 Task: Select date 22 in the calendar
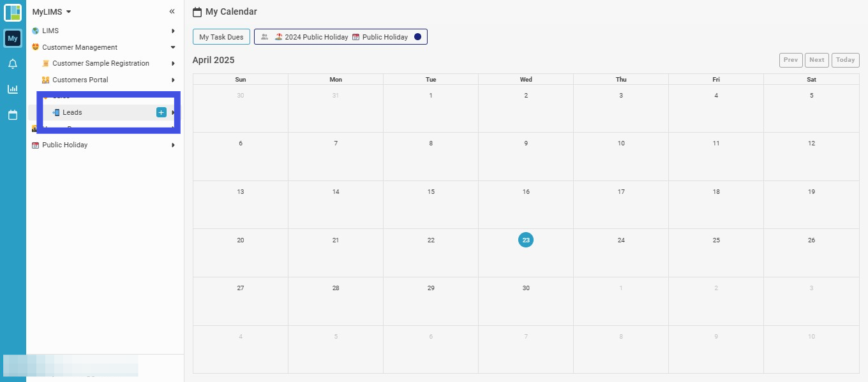pyautogui.click(x=431, y=240)
